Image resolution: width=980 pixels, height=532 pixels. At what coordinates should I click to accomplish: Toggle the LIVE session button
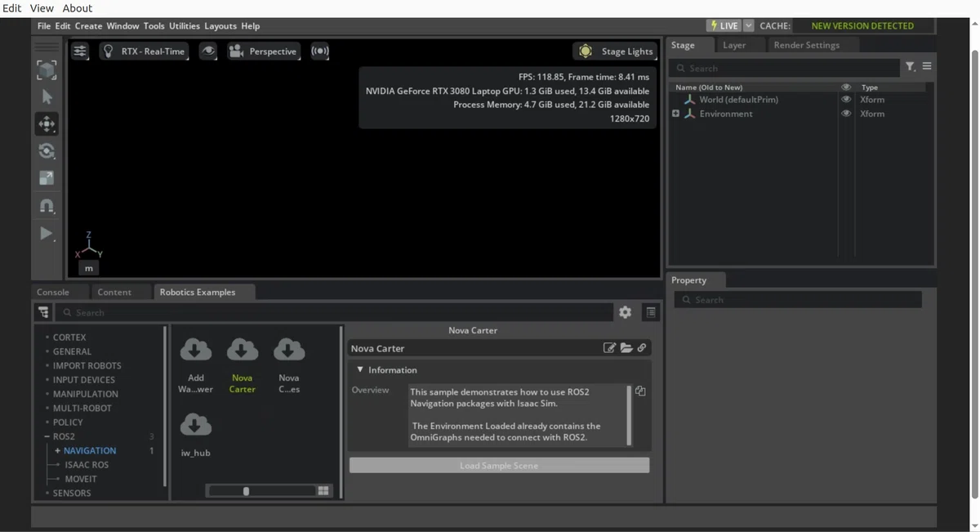(x=724, y=26)
